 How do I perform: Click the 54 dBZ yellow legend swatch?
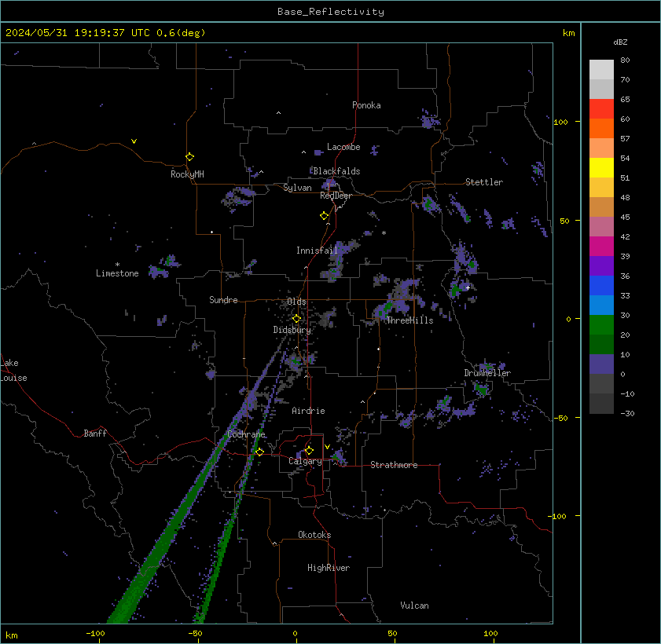point(601,167)
